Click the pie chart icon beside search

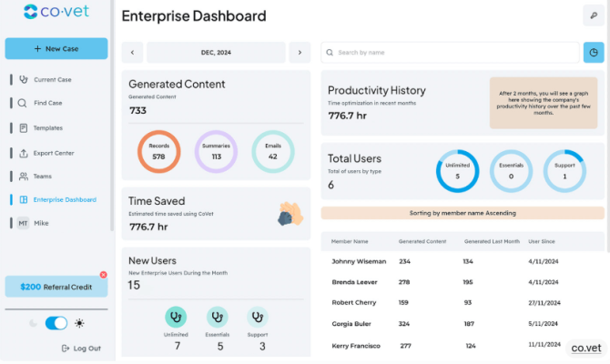pos(594,53)
